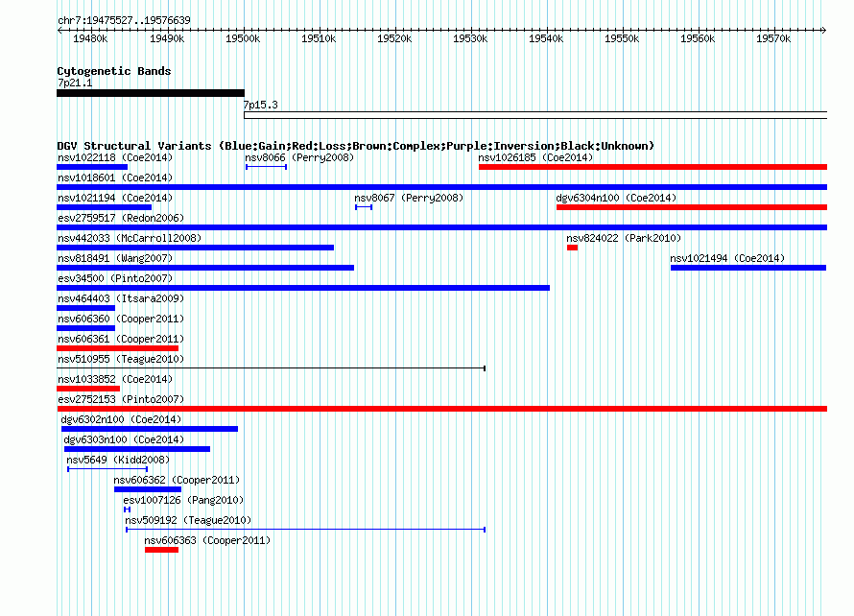854x616 pixels.
Task: Click the dgv6304n100 (Coe2014) label
Action: (616, 198)
